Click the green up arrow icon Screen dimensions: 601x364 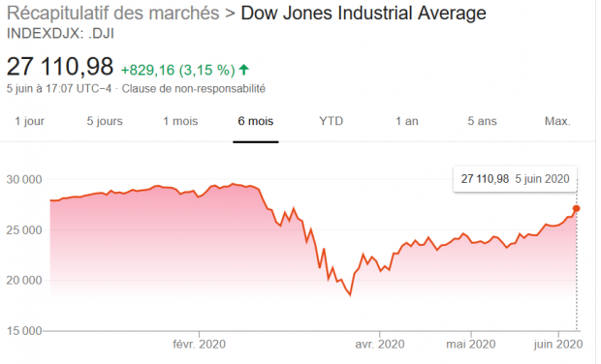[243, 70]
